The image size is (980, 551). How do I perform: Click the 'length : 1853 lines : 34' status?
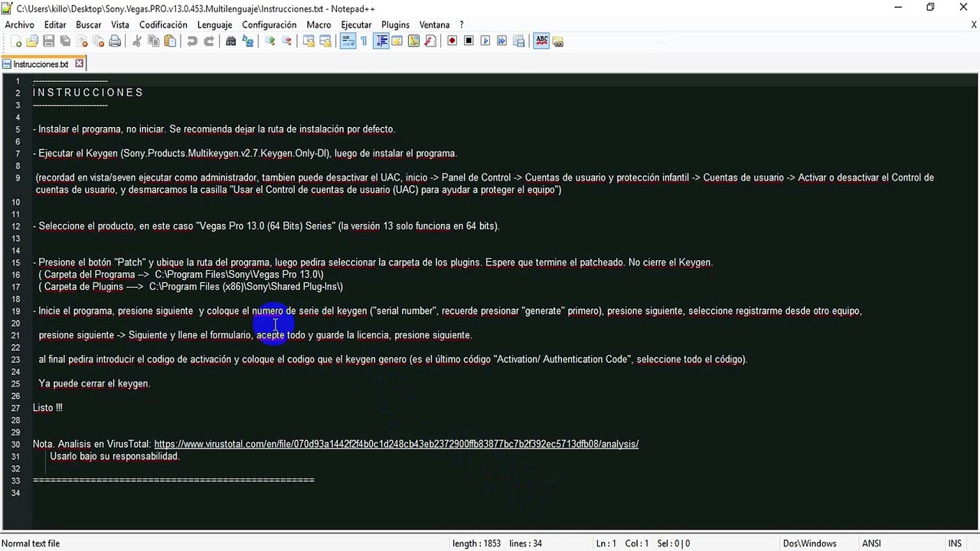(x=497, y=543)
